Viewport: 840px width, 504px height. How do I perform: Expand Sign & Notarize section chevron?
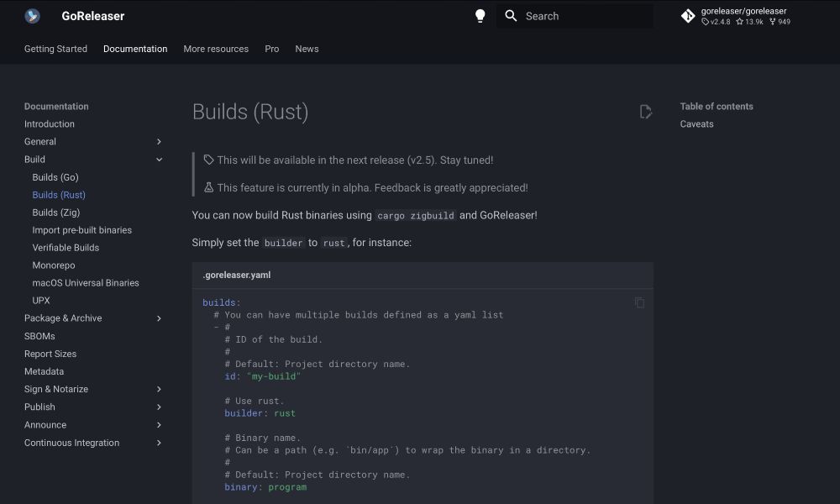click(159, 389)
